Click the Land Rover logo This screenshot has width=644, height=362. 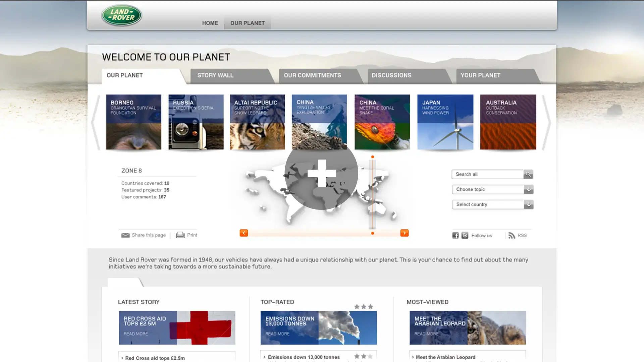click(x=122, y=15)
